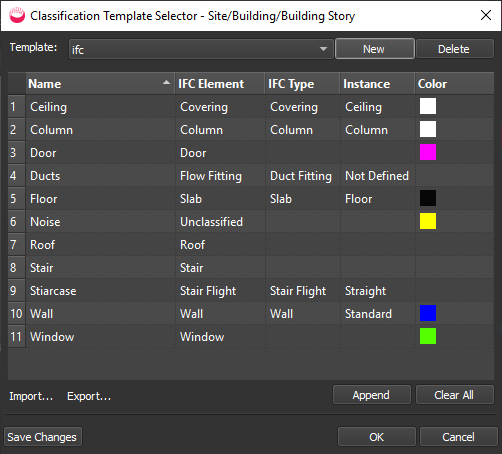Cancel the dialog
The height and width of the screenshot is (454, 502).
pyautogui.click(x=458, y=437)
